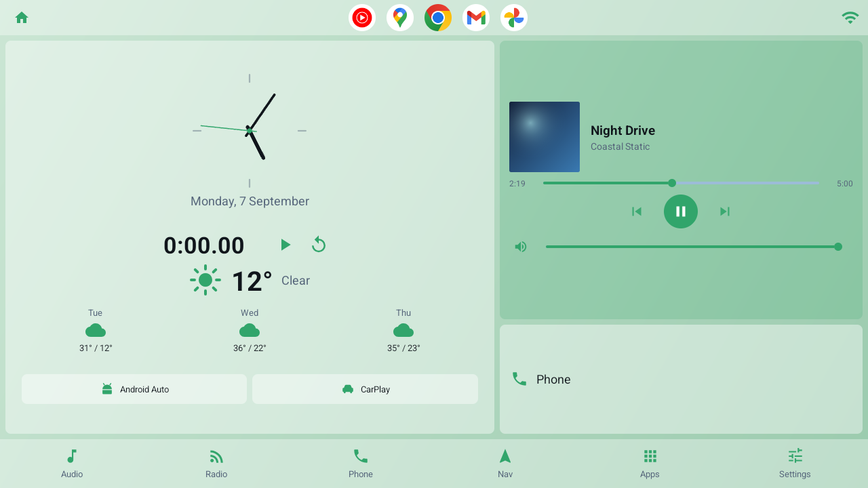Open the Phone card panel
868x488 pixels.
pos(681,380)
